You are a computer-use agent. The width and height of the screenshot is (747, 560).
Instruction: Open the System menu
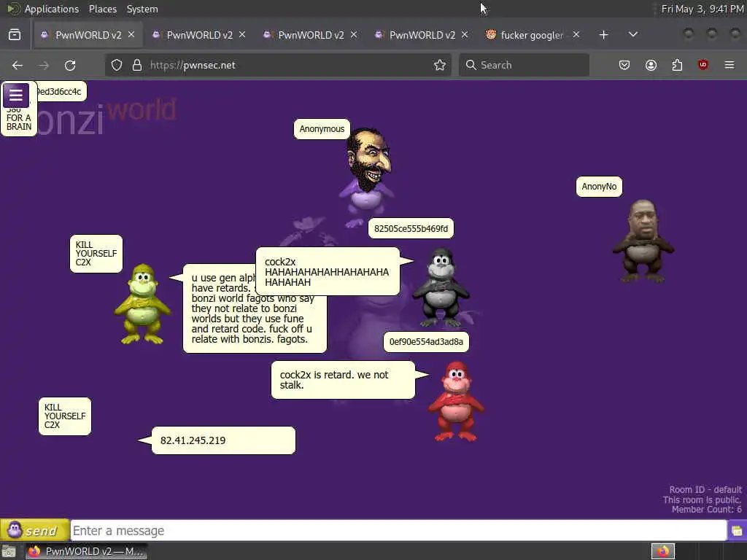142,9
